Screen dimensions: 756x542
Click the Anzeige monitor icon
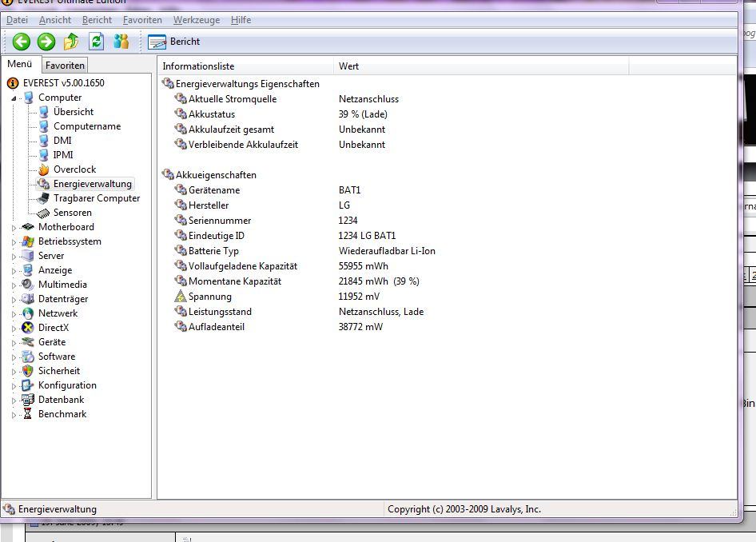(x=28, y=270)
